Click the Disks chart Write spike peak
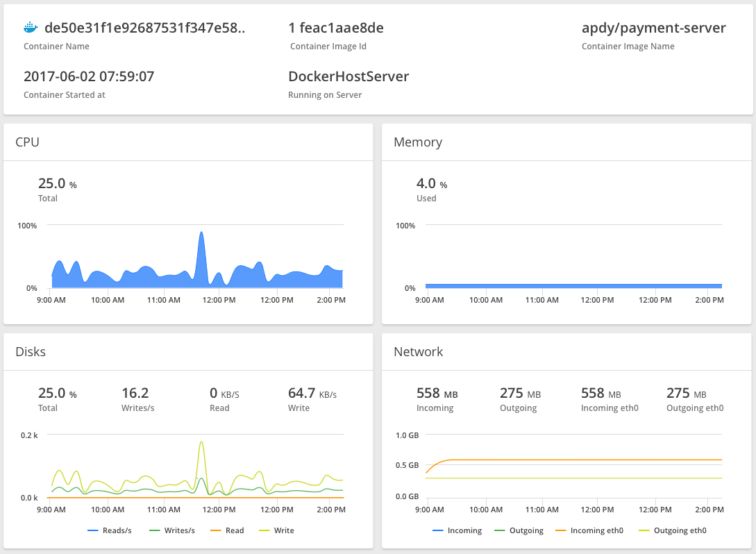The image size is (756, 554). point(201,442)
